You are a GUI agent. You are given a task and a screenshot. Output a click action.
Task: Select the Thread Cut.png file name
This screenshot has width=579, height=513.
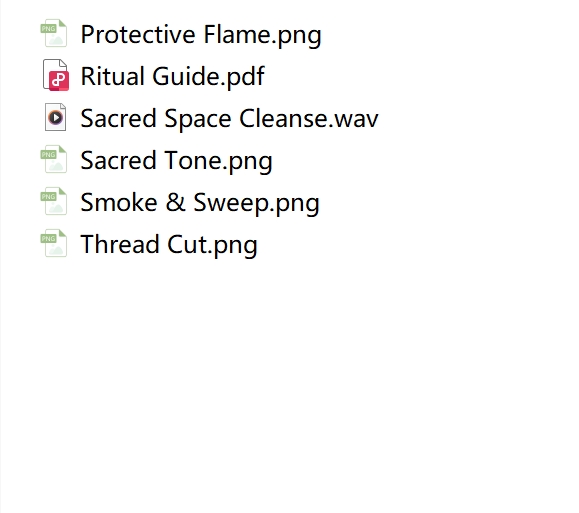[x=169, y=245]
